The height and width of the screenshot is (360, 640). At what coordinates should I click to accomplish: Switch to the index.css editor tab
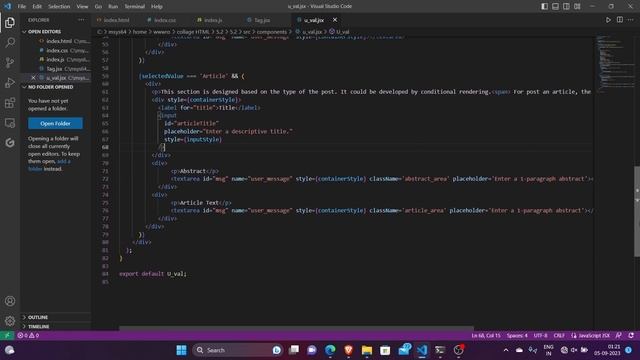(165, 20)
